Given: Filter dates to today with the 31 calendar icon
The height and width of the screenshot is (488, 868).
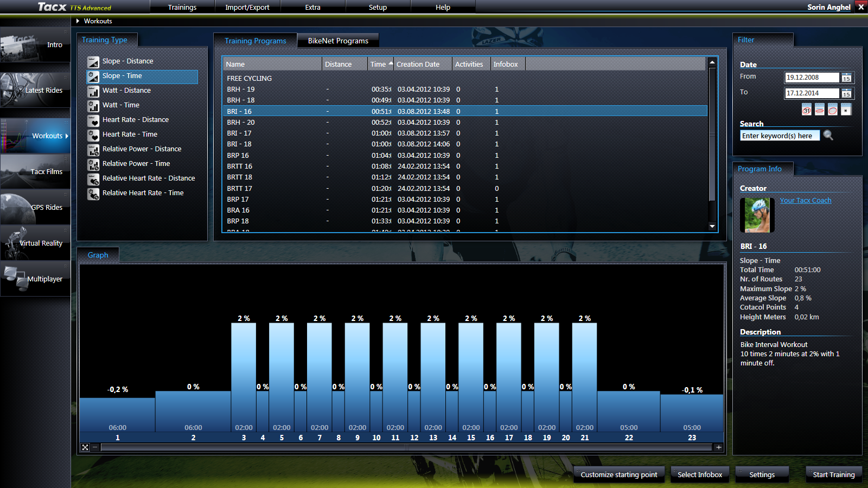Looking at the screenshot, I should tap(807, 110).
